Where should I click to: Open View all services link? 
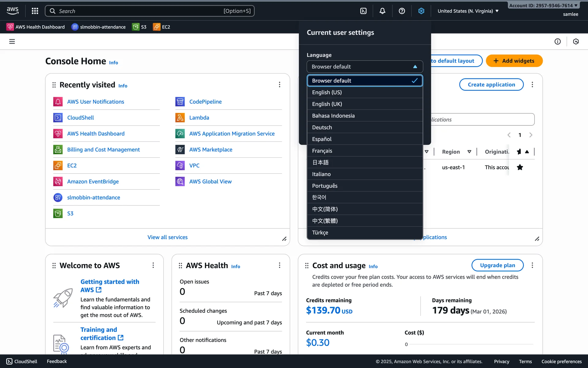(x=167, y=237)
